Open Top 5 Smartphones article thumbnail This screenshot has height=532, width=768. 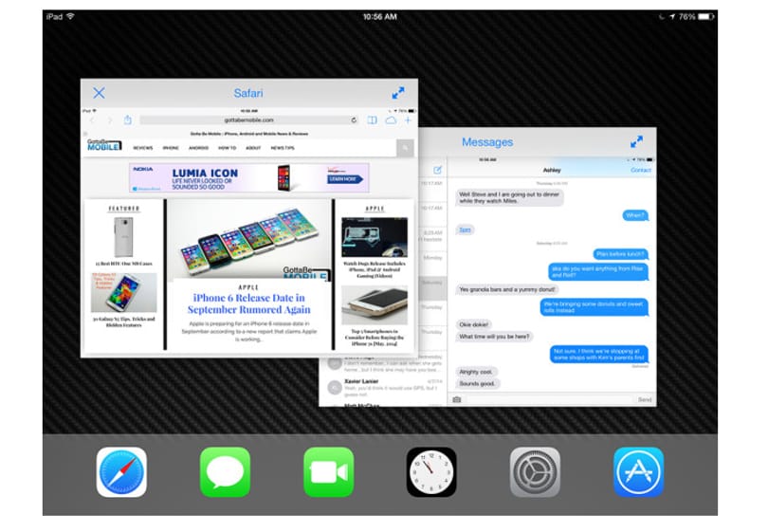click(x=375, y=305)
